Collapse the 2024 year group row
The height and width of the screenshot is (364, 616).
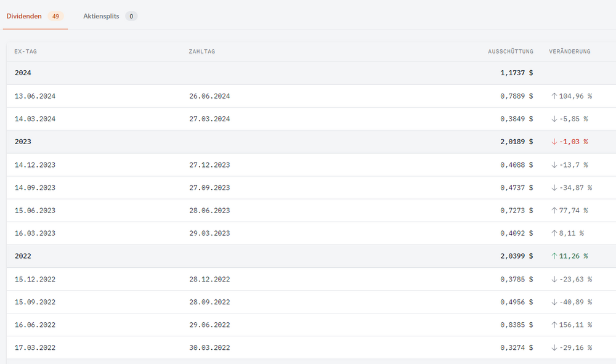[x=23, y=73]
